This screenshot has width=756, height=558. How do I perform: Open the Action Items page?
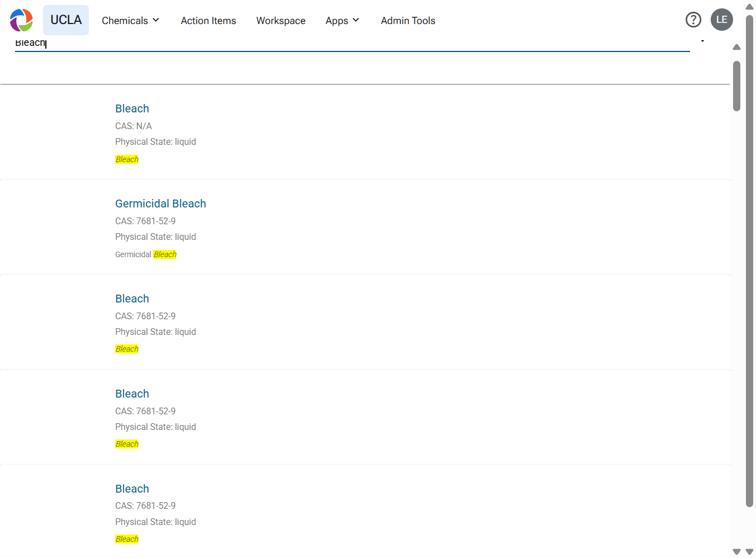pyautogui.click(x=208, y=21)
